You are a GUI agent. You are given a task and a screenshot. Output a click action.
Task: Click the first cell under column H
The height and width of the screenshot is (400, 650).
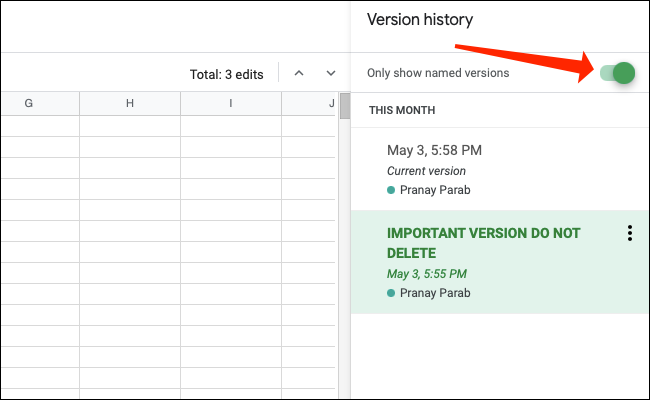point(130,126)
